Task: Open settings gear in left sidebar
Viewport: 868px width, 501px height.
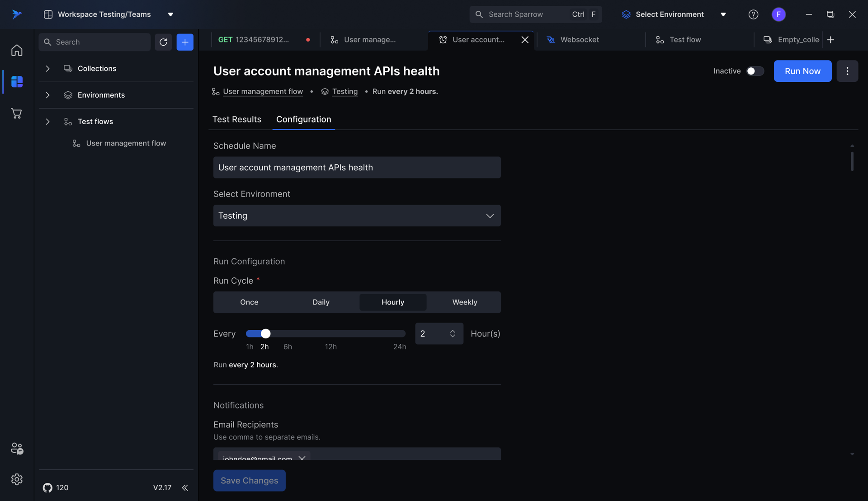Action: [17, 479]
